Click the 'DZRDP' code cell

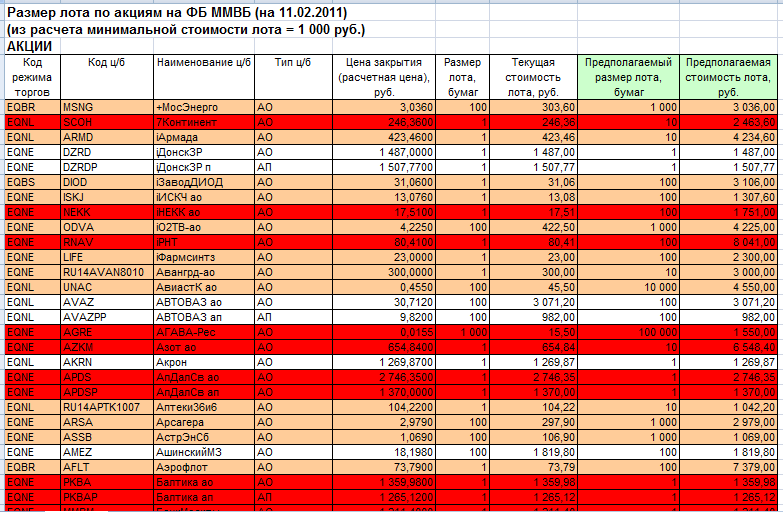[x=107, y=167]
